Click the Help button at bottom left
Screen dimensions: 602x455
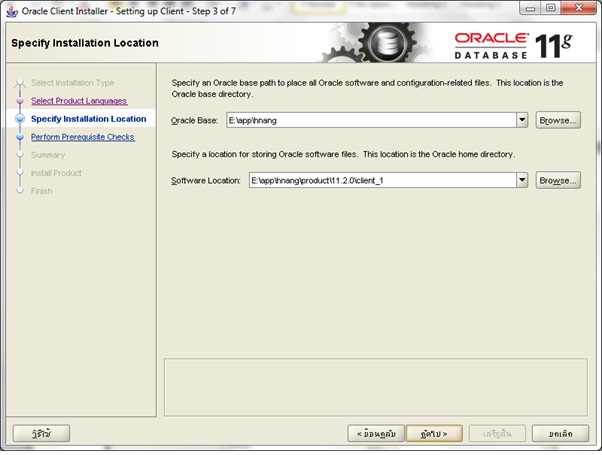click(x=41, y=433)
